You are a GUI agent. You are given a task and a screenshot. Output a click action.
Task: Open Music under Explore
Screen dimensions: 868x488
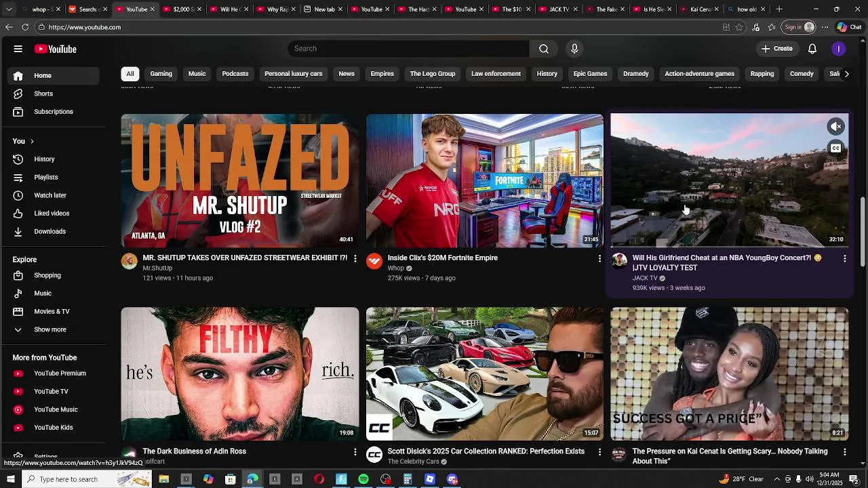click(x=43, y=293)
